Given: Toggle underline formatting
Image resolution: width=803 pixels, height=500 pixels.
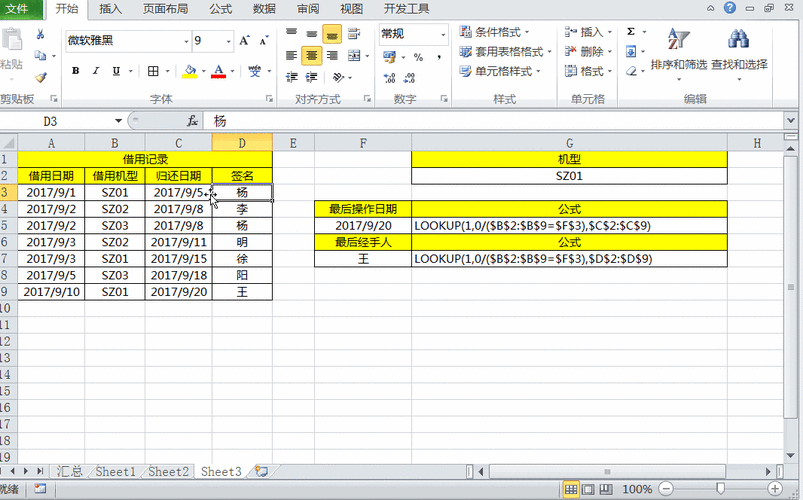Looking at the screenshot, I should tap(116, 71).
